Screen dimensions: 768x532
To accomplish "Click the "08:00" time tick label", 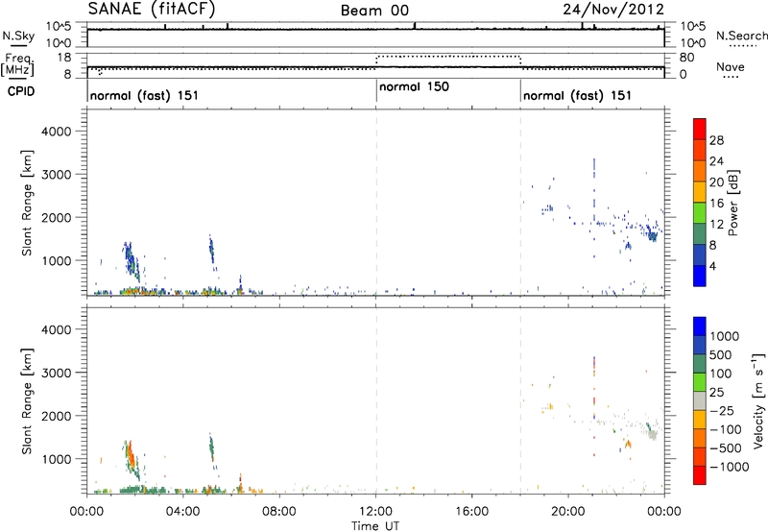I will pyautogui.click(x=279, y=512).
